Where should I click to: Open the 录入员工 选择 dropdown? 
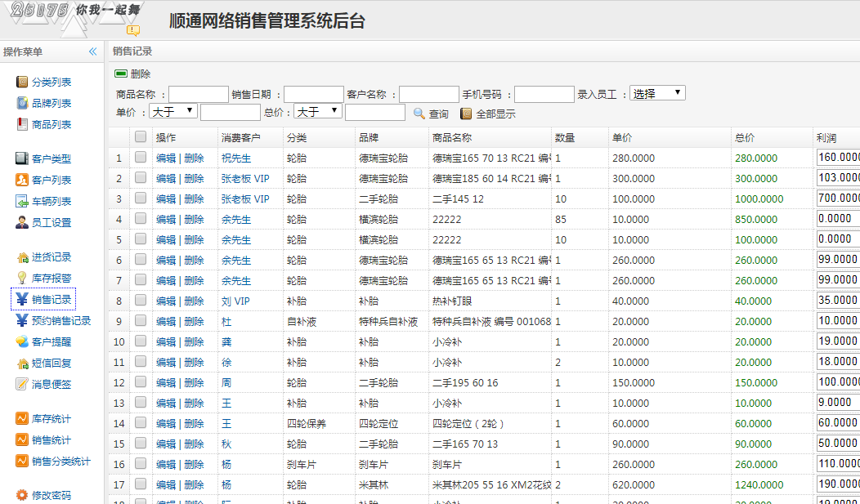click(656, 93)
